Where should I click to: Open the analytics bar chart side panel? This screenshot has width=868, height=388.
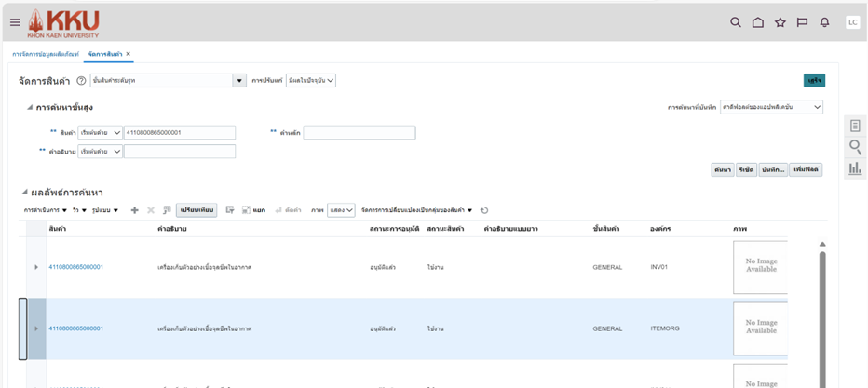coord(855,168)
